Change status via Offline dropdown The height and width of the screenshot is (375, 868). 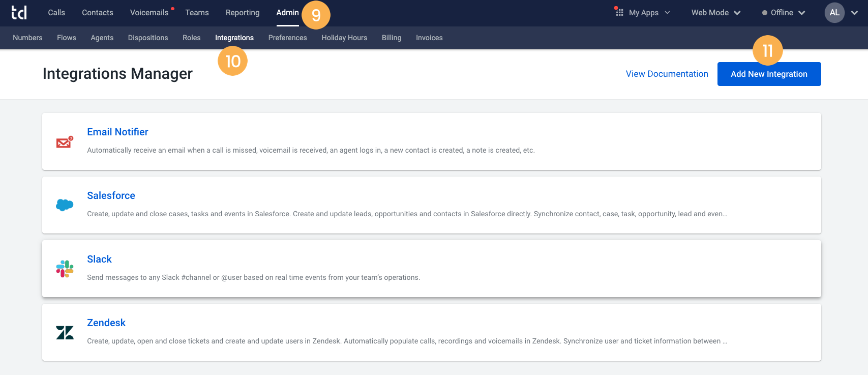pos(784,13)
